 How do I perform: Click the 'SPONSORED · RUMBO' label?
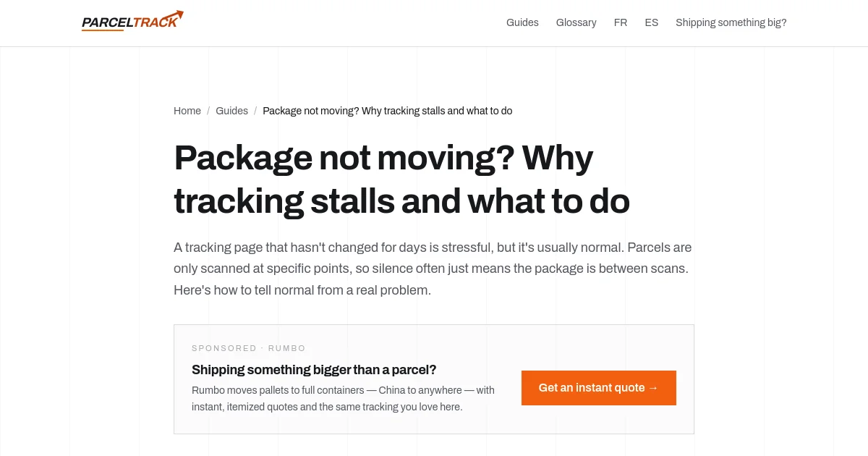249,348
